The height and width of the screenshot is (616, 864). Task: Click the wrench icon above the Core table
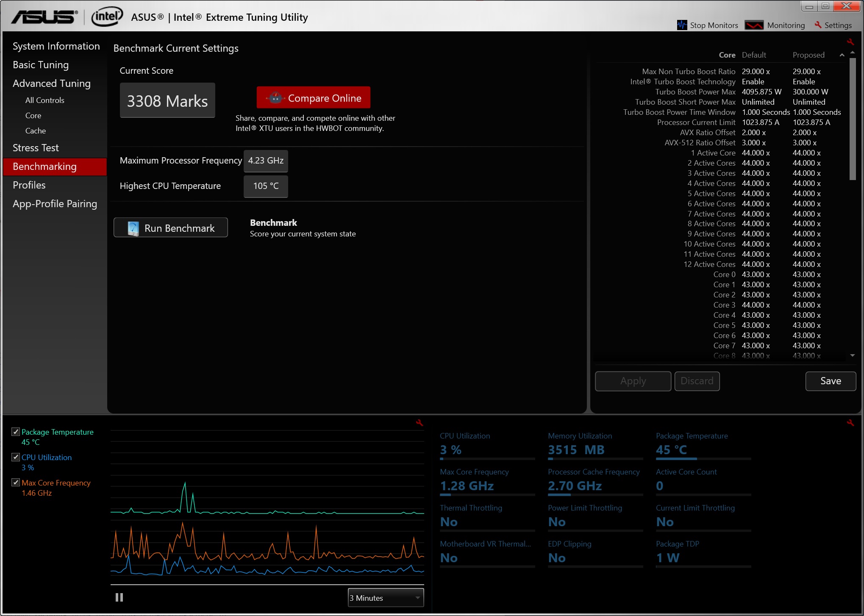click(850, 42)
